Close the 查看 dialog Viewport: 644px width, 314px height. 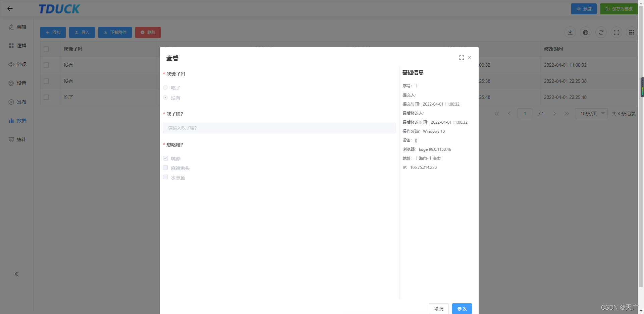[x=469, y=58]
